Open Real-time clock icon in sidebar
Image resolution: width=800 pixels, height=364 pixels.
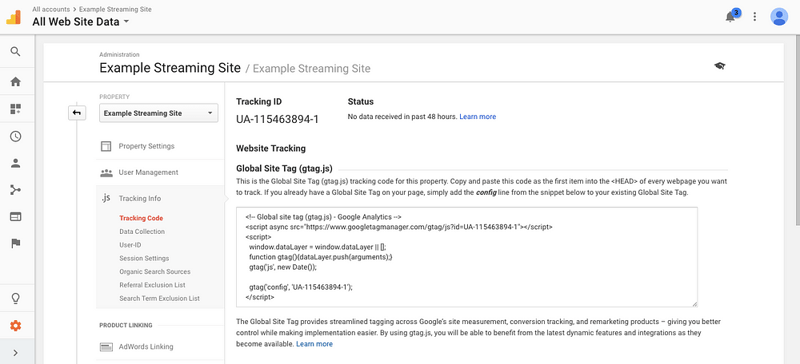15,136
